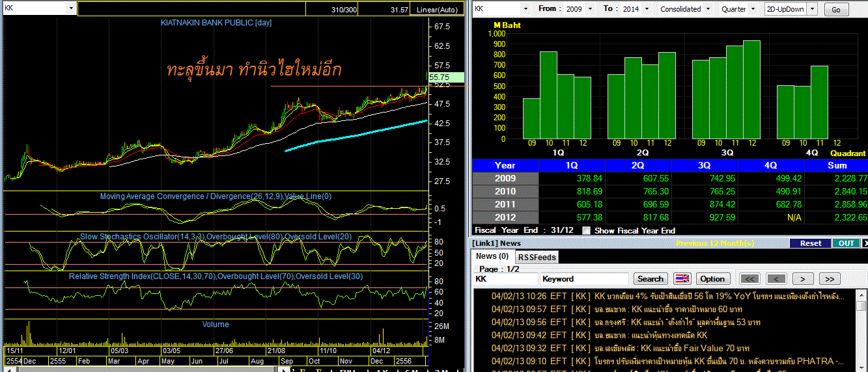
Task: Go to first news page with << button
Action: point(750,279)
